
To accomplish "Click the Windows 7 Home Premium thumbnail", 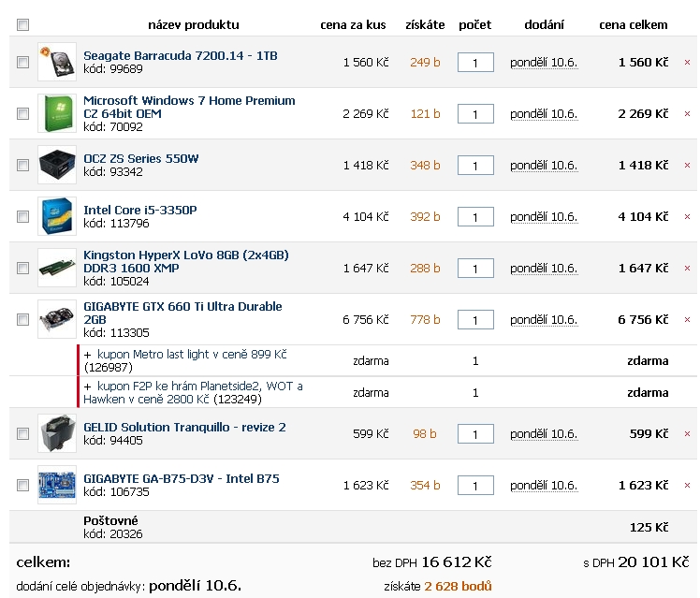I will point(56,113).
